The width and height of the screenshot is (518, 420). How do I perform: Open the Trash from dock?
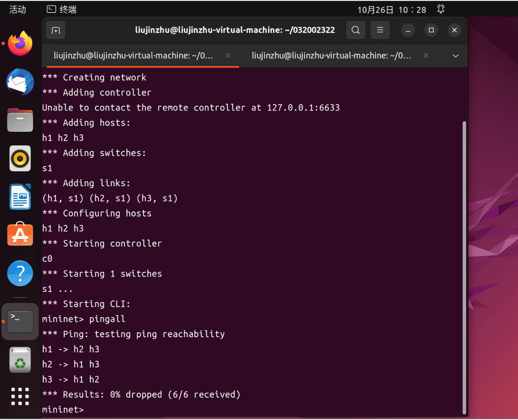coord(20,360)
